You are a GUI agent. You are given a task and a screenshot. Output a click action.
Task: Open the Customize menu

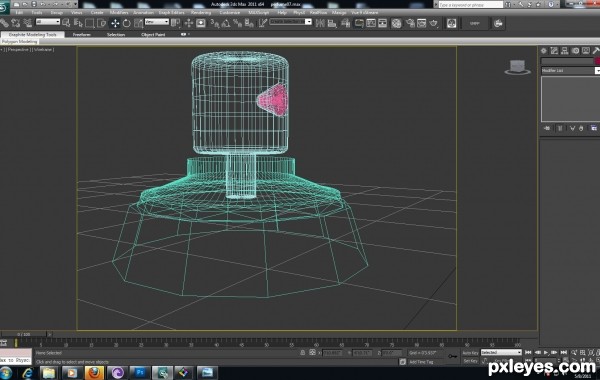230,13
